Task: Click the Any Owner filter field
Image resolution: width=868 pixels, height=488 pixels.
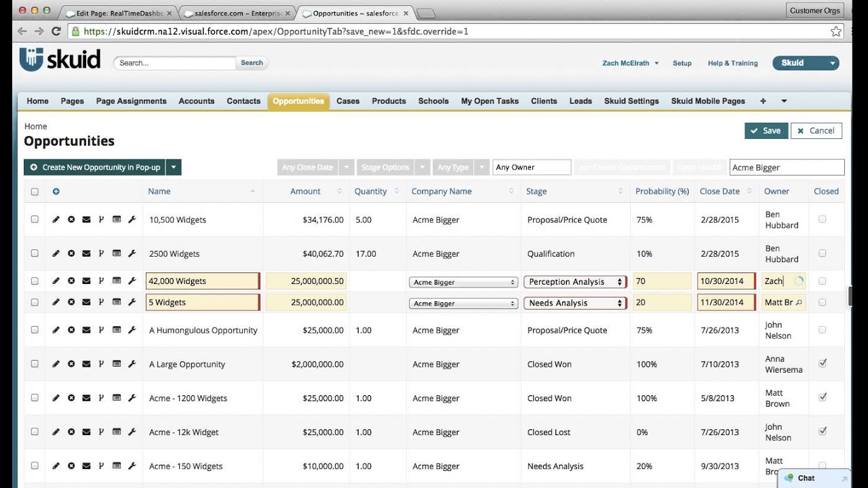Action: (532, 167)
